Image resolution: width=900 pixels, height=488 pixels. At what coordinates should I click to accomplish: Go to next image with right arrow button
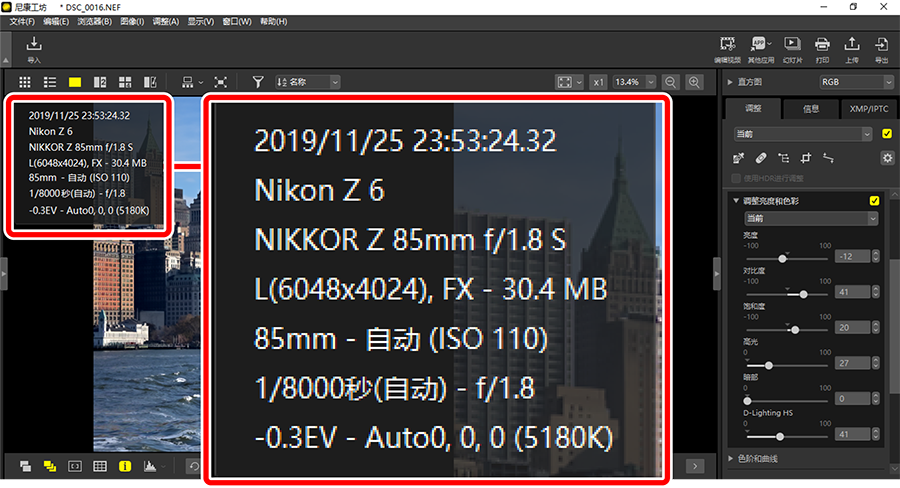pos(695,466)
